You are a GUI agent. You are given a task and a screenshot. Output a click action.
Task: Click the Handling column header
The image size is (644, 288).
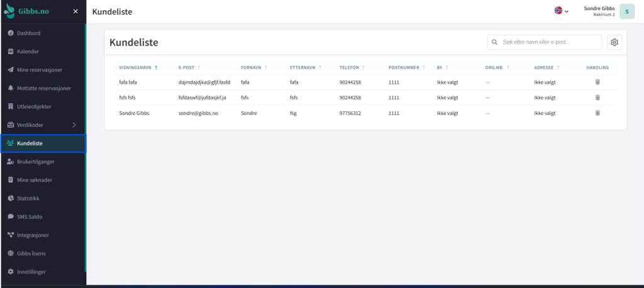coord(597,68)
